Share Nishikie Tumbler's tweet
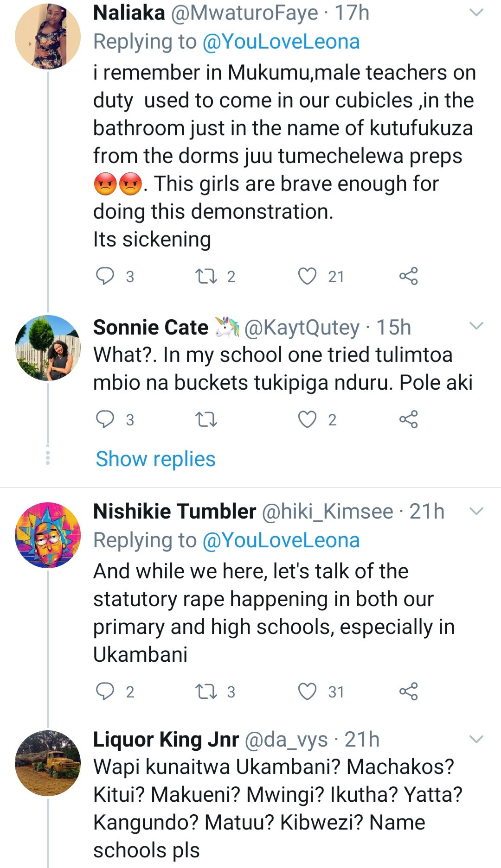This screenshot has width=501, height=868. (x=408, y=691)
